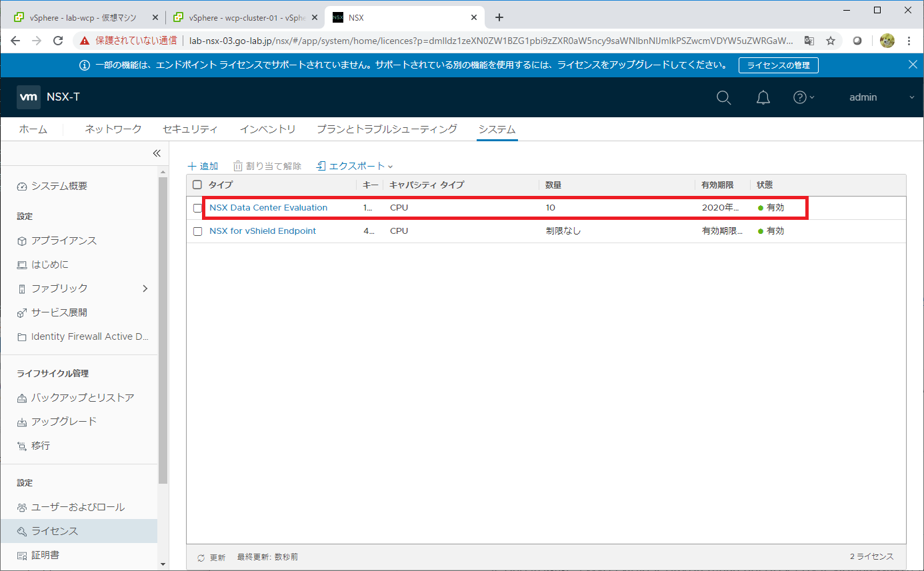Expand the admin user dropdown
The image size is (924, 571).
click(x=881, y=97)
